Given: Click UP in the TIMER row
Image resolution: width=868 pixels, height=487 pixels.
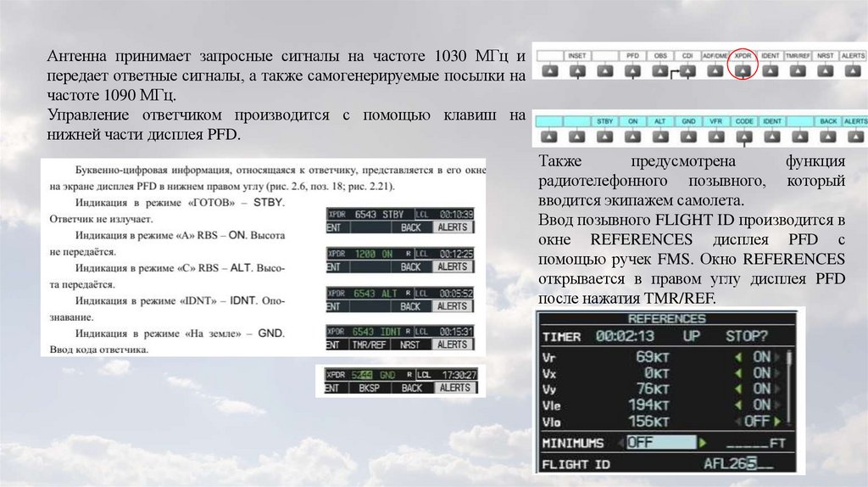Looking at the screenshot, I should pyautogui.click(x=692, y=336).
